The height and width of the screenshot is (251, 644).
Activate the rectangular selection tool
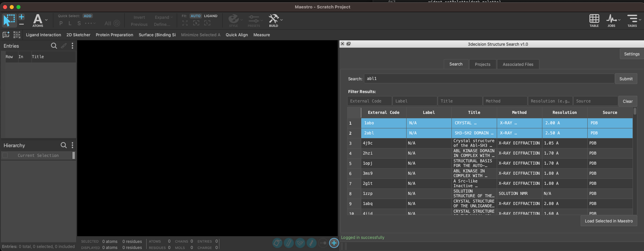[x=9, y=20]
